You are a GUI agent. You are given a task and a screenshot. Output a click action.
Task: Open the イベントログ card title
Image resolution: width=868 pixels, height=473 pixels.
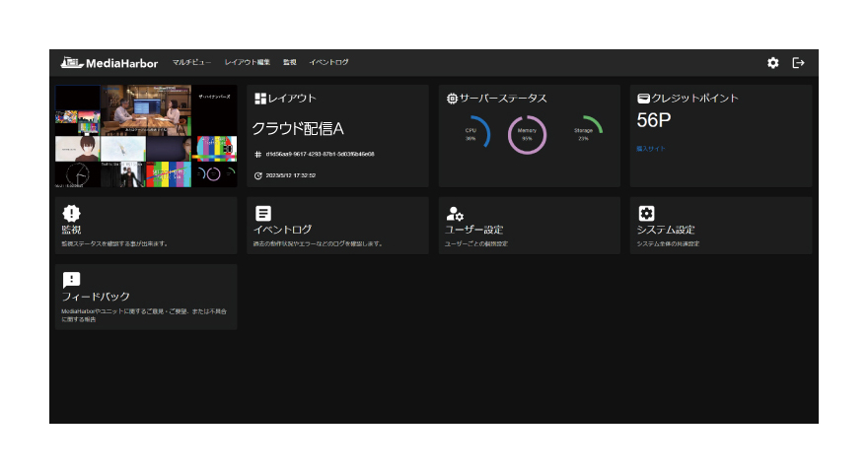pyautogui.click(x=282, y=230)
